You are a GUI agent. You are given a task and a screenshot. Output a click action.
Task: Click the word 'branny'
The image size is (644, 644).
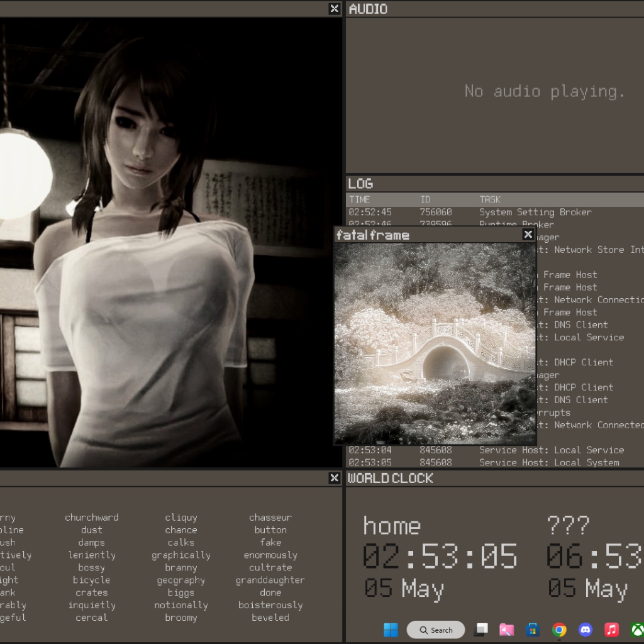(181, 568)
